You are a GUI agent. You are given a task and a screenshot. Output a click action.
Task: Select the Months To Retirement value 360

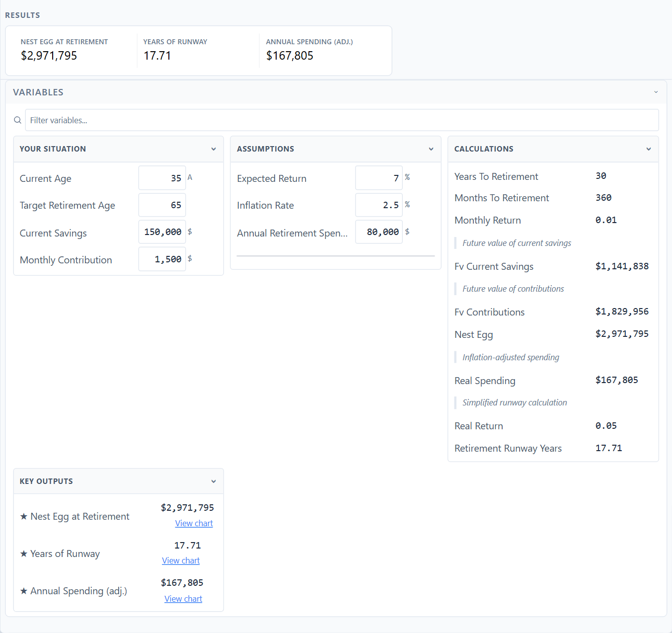(x=603, y=198)
